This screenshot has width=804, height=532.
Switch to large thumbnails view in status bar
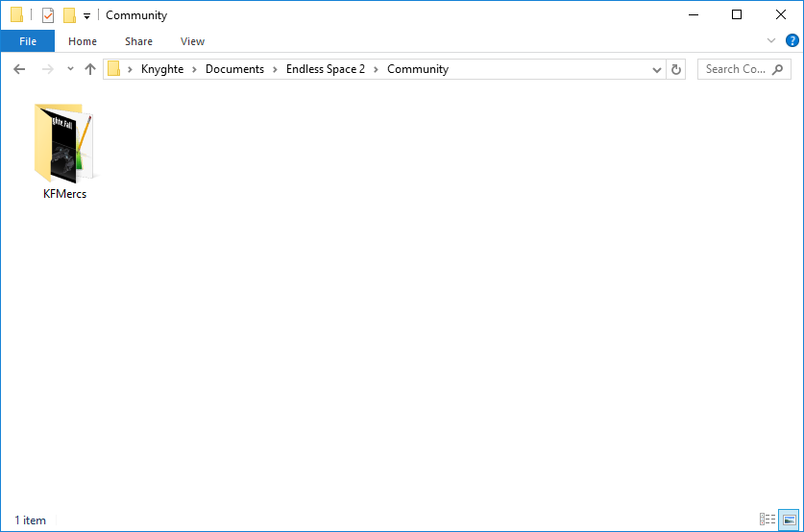788,520
